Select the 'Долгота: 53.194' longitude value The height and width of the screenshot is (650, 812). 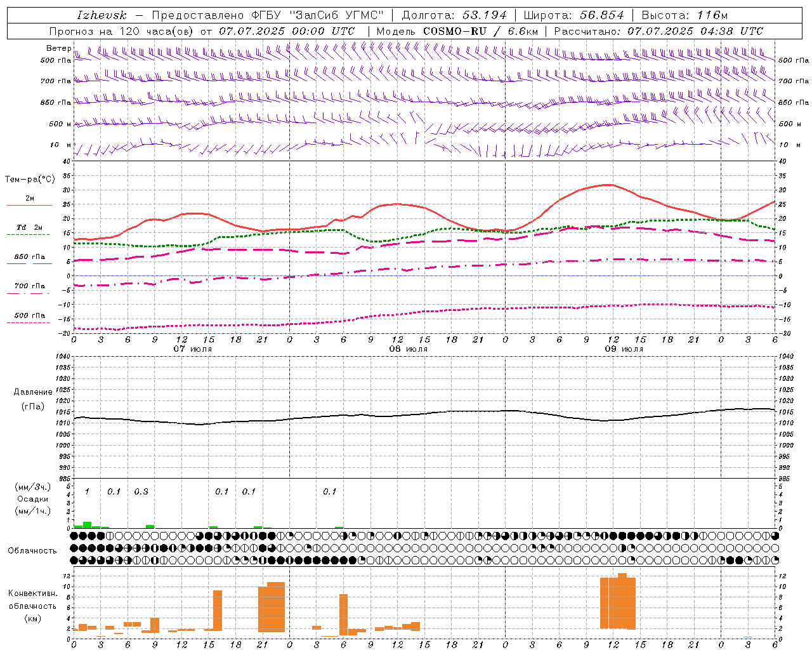[455, 15]
